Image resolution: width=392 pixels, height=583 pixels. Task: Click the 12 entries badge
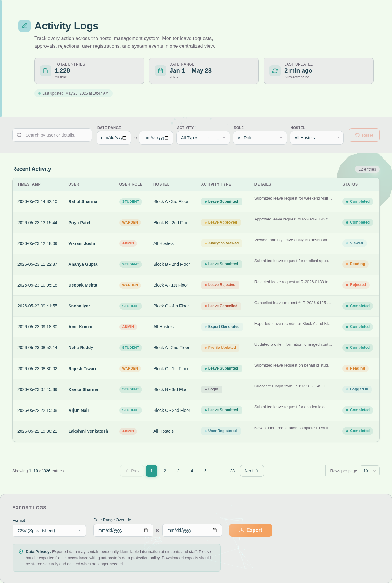tap(367, 169)
